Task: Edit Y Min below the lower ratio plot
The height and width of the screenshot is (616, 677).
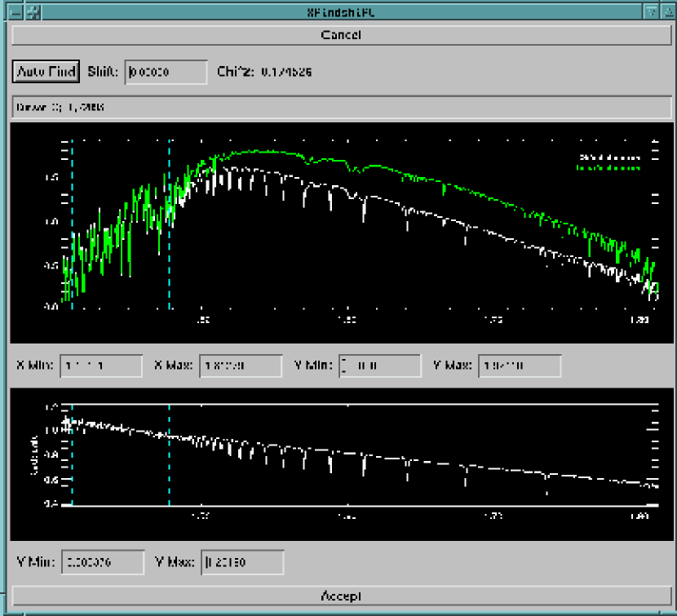Action: (x=103, y=562)
